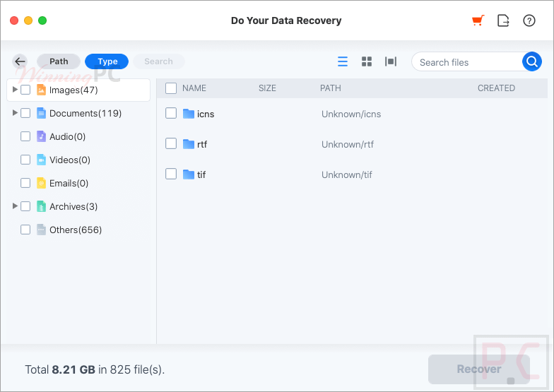Switch to preview column view
Screen dimensions: 554x392
(390, 61)
